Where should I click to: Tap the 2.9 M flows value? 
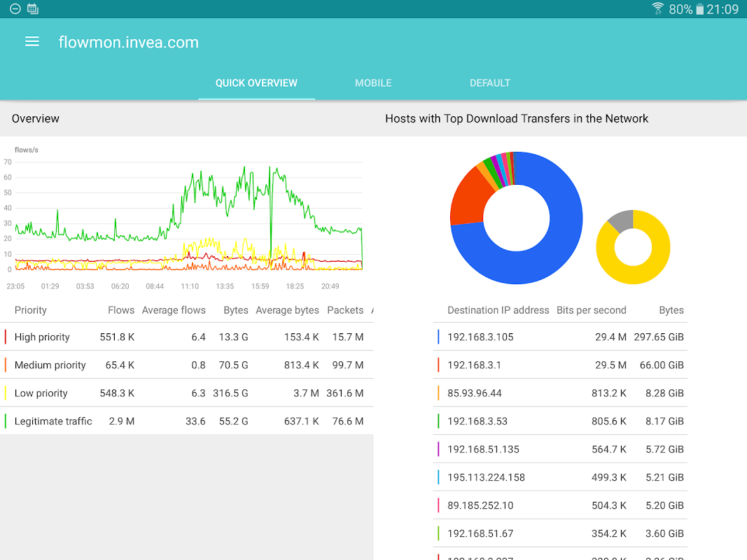coord(122,421)
